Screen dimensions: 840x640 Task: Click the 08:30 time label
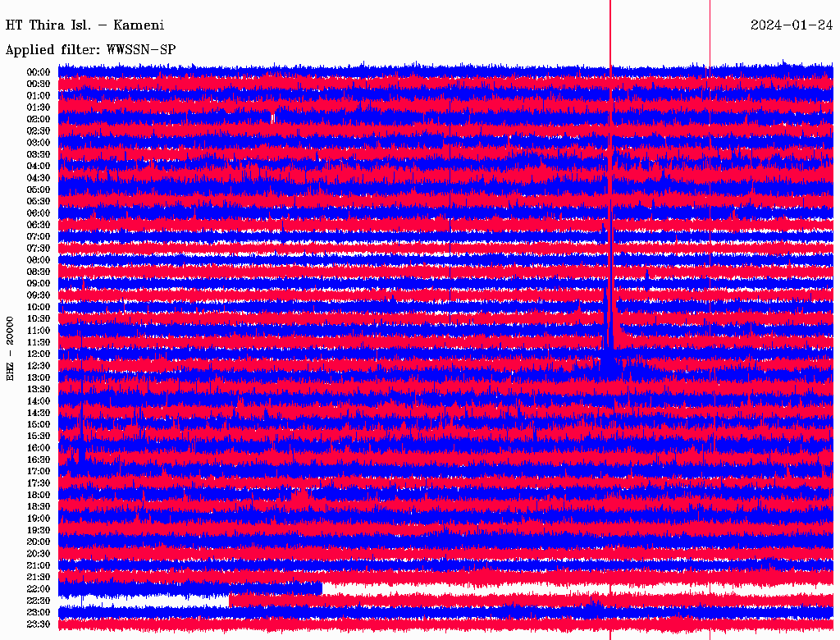39,272
